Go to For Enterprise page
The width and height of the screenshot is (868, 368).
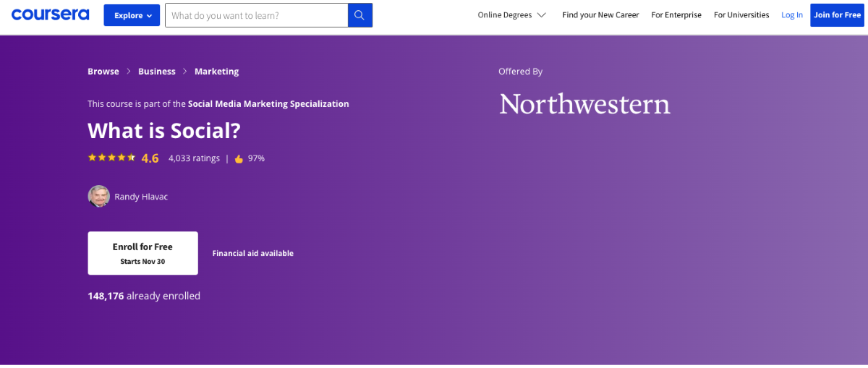[x=676, y=15]
